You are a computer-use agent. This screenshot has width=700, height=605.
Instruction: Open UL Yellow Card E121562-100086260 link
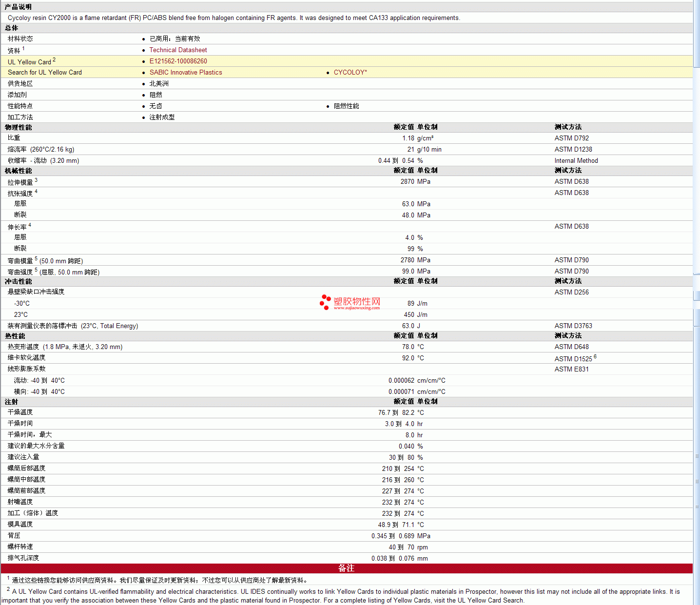[178, 61]
